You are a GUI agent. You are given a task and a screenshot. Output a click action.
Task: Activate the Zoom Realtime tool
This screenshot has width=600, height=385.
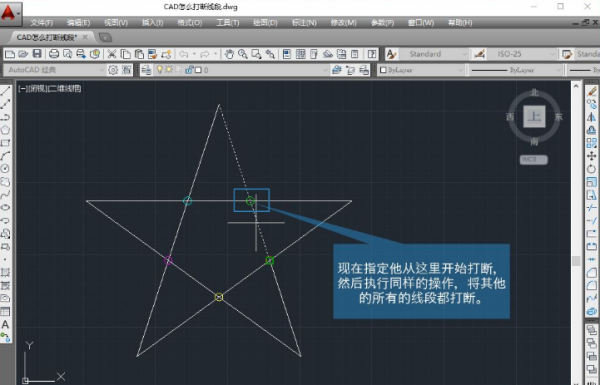[243, 54]
